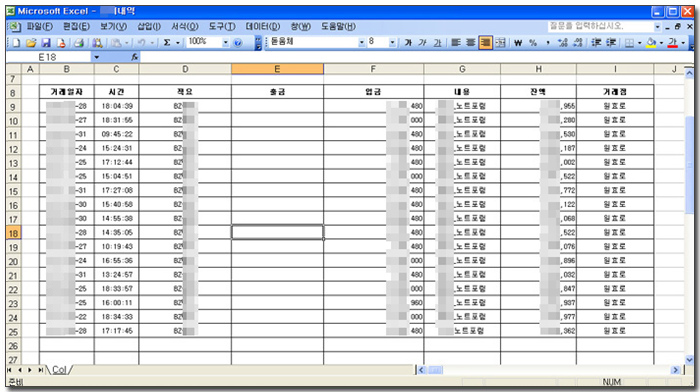The image size is (700, 392).
Task: Open the font size 8 dropdown
Action: [x=392, y=42]
